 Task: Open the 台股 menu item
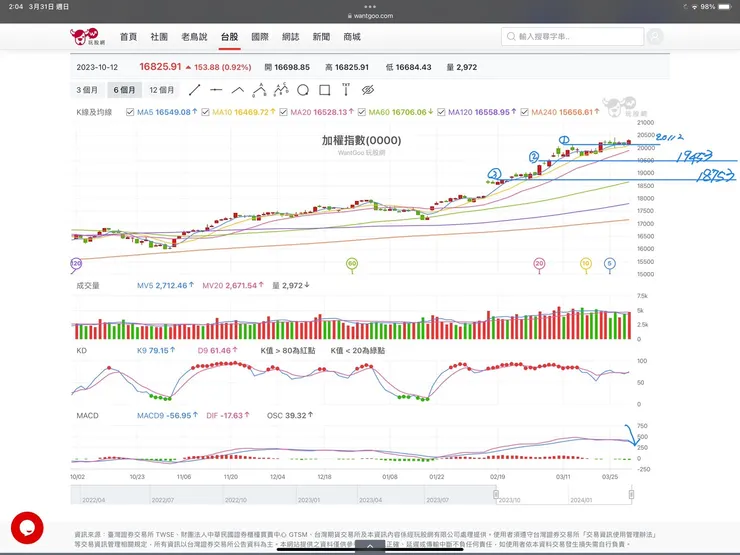tap(229, 36)
